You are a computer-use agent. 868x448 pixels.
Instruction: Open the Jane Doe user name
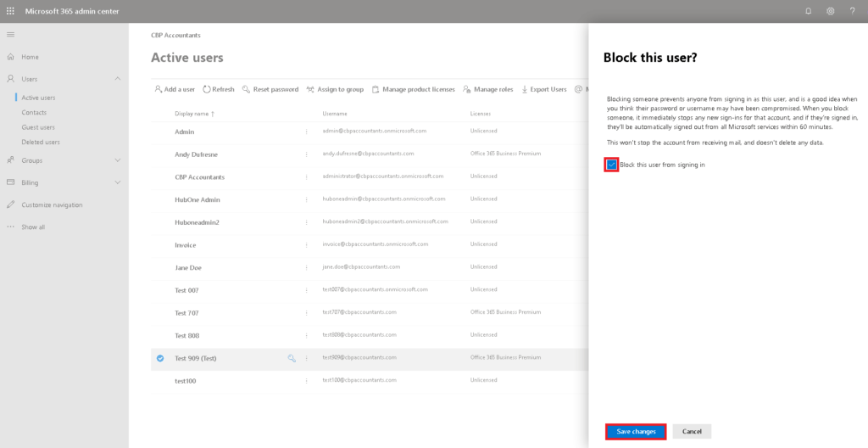188,267
